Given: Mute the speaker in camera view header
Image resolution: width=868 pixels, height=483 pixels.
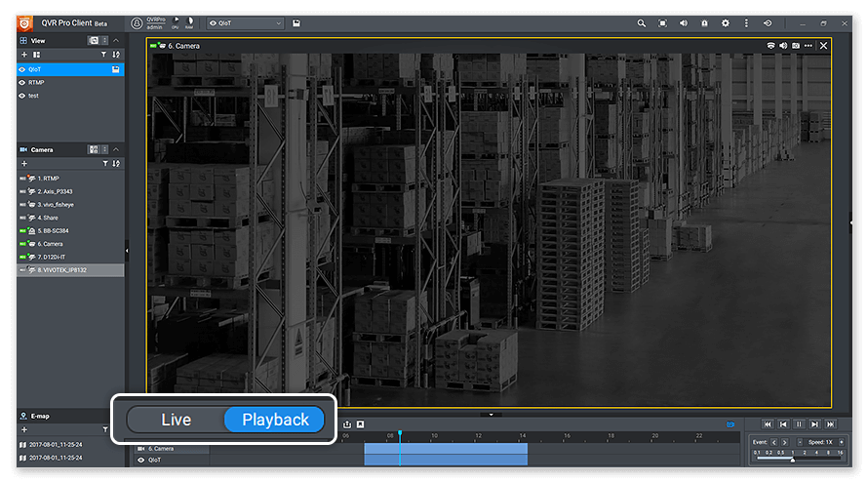Looking at the screenshot, I should (x=783, y=45).
